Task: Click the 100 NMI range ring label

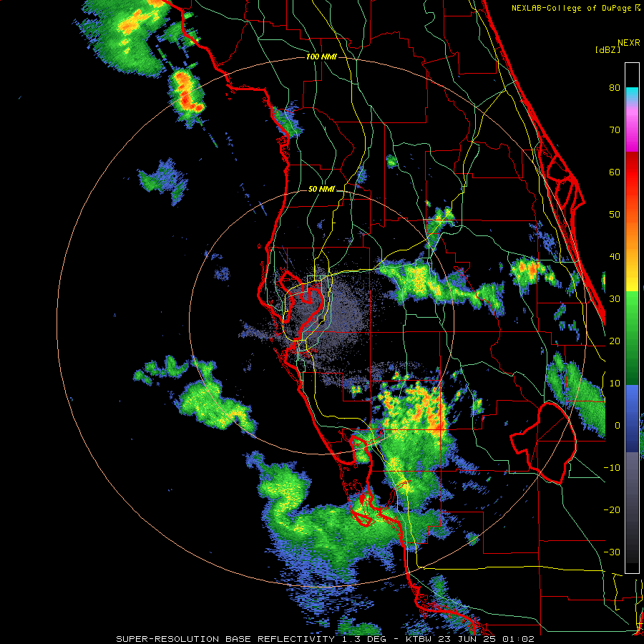Action: point(321,57)
